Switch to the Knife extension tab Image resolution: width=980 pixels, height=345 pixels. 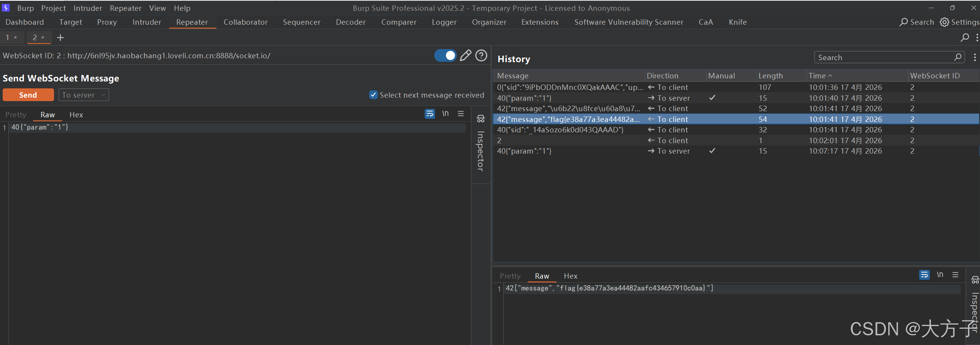[x=737, y=22]
